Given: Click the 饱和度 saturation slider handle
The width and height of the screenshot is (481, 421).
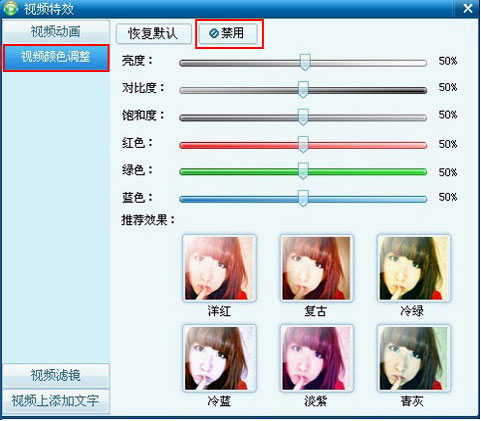Looking at the screenshot, I should pos(303,117).
